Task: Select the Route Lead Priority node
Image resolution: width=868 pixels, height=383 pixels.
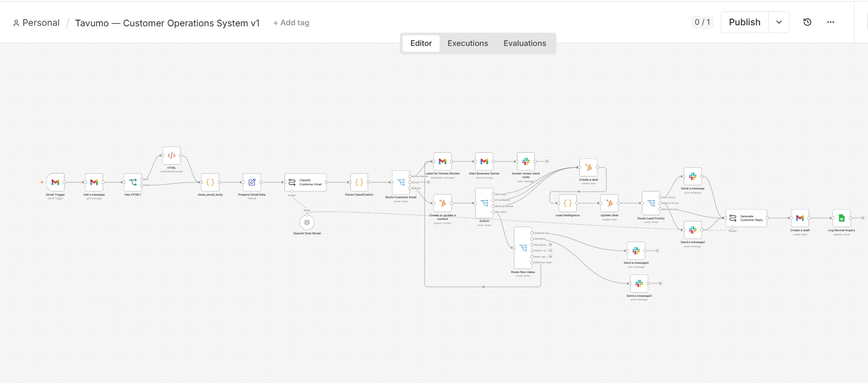Action: coord(651,203)
